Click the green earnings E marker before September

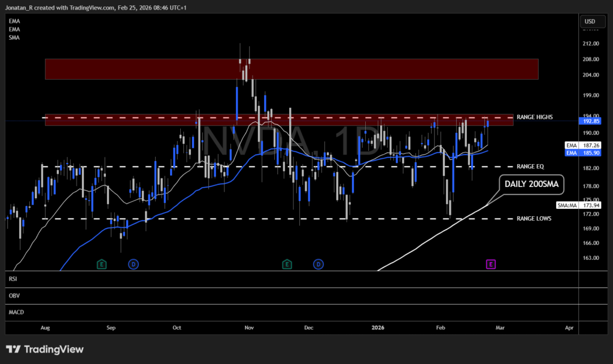[101, 263]
